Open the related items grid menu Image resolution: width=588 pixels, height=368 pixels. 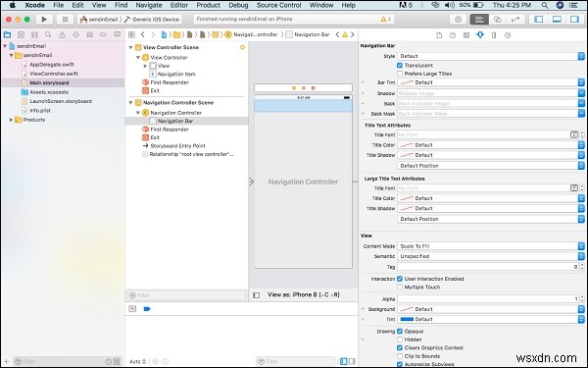coord(131,34)
